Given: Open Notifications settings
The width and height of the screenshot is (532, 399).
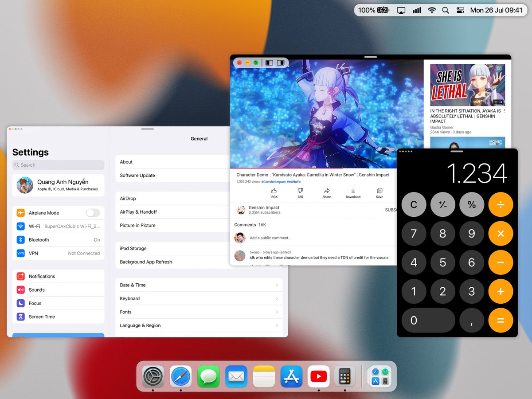Looking at the screenshot, I should (59, 276).
